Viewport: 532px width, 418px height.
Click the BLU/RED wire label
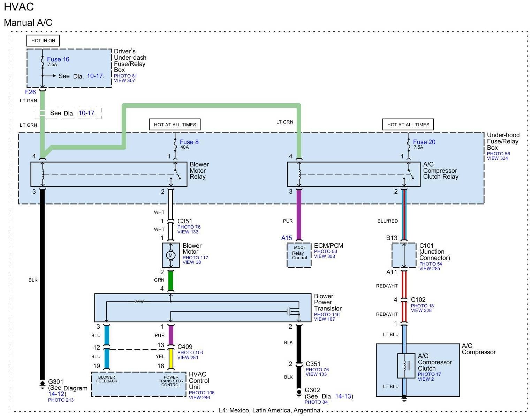tap(387, 221)
